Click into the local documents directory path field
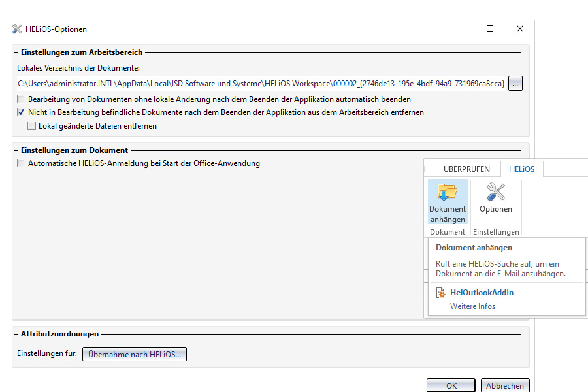588x392 pixels. click(261, 84)
